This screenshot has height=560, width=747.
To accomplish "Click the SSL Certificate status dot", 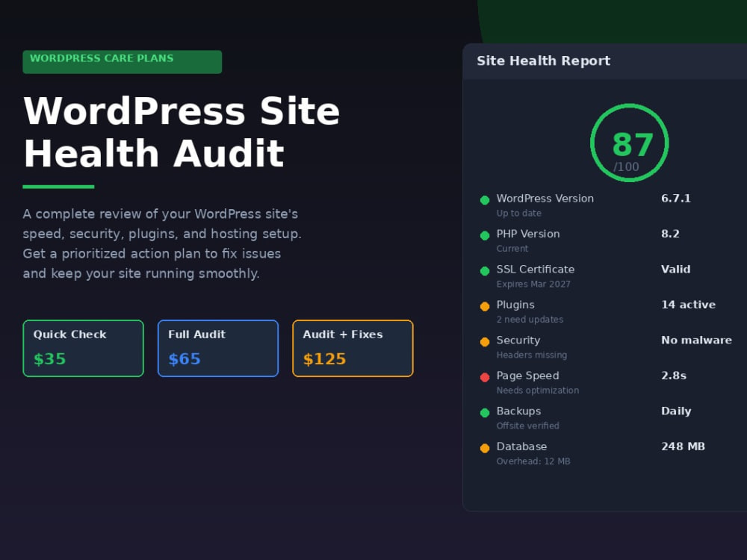I will (485, 271).
